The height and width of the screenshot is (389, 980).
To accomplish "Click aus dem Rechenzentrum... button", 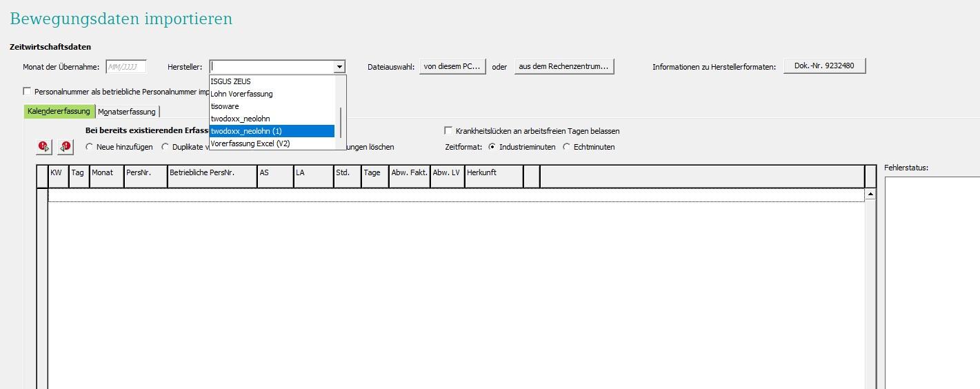I will [563, 66].
